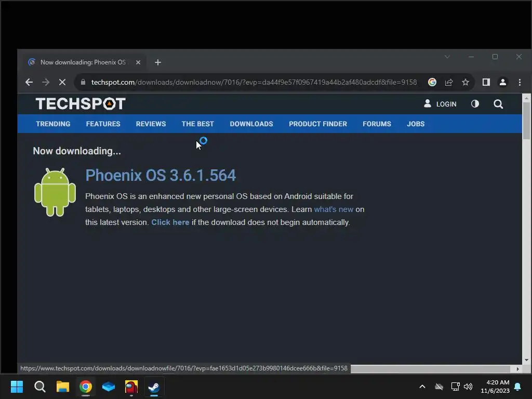View site security lock info
This screenshot has height=399, width=532.
point(83,82)
